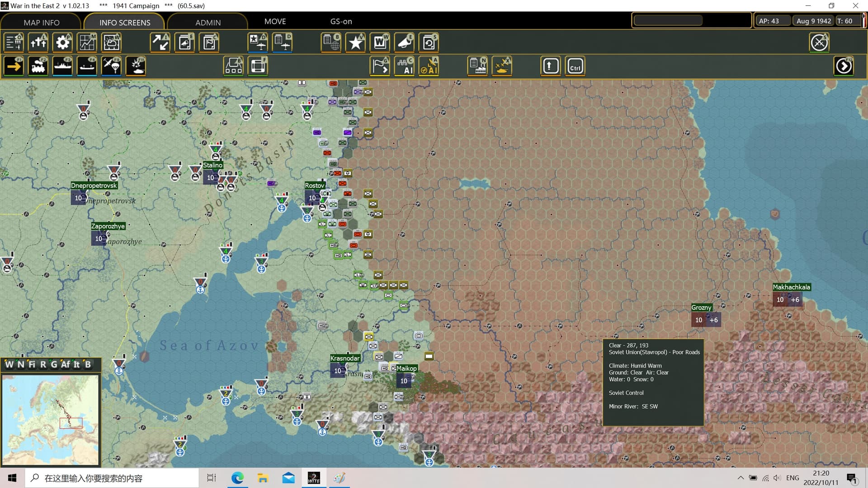868x488 pixels.
Task: Click the T: 60 turn counter
Action: pos(847,21)
